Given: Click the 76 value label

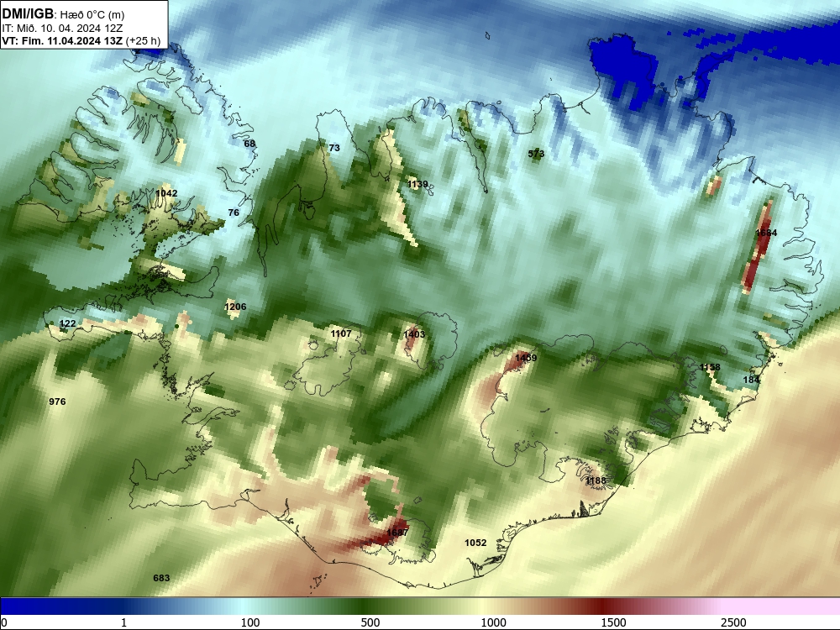Looking at the screenshot, I should 234,213.
